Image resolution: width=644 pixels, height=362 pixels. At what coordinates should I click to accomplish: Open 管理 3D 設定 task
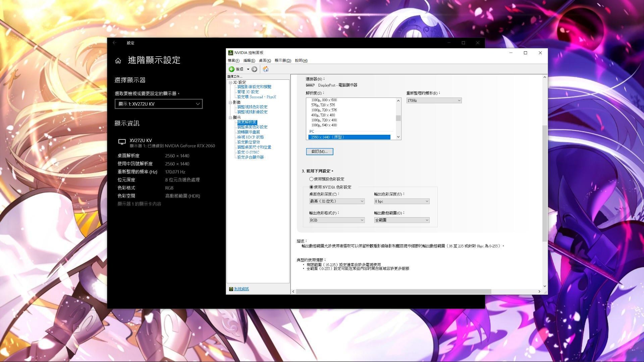(248, 92)
